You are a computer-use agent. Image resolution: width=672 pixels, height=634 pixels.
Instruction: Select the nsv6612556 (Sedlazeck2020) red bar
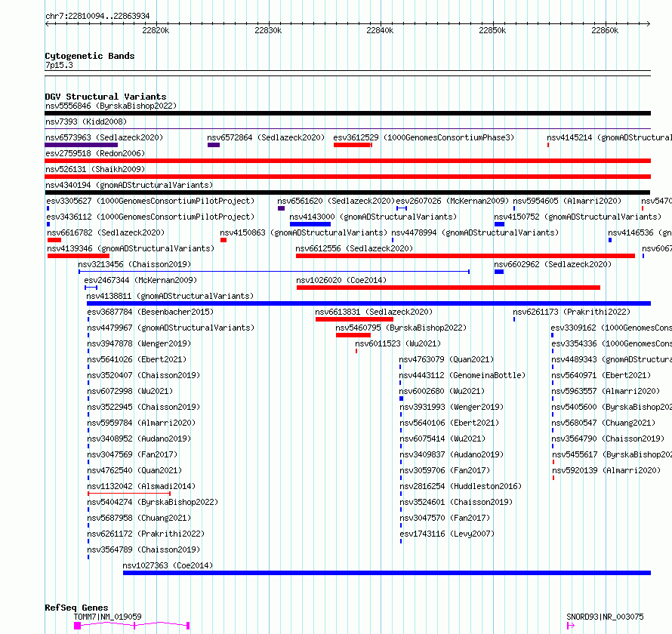[465, 256]
